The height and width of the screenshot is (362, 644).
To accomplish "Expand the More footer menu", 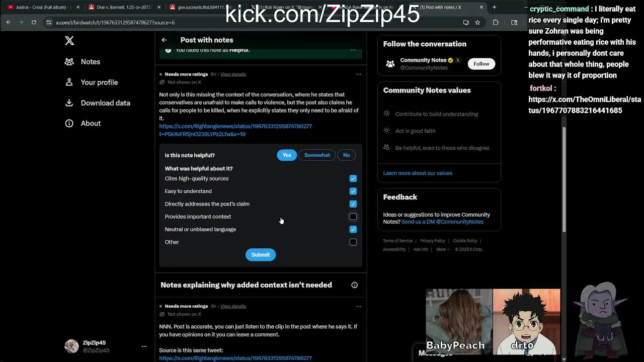I will pyautogui.click(x=443, y=249).
